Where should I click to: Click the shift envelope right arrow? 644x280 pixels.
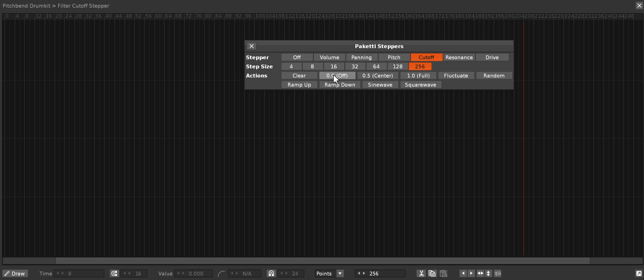coord(471,273)
